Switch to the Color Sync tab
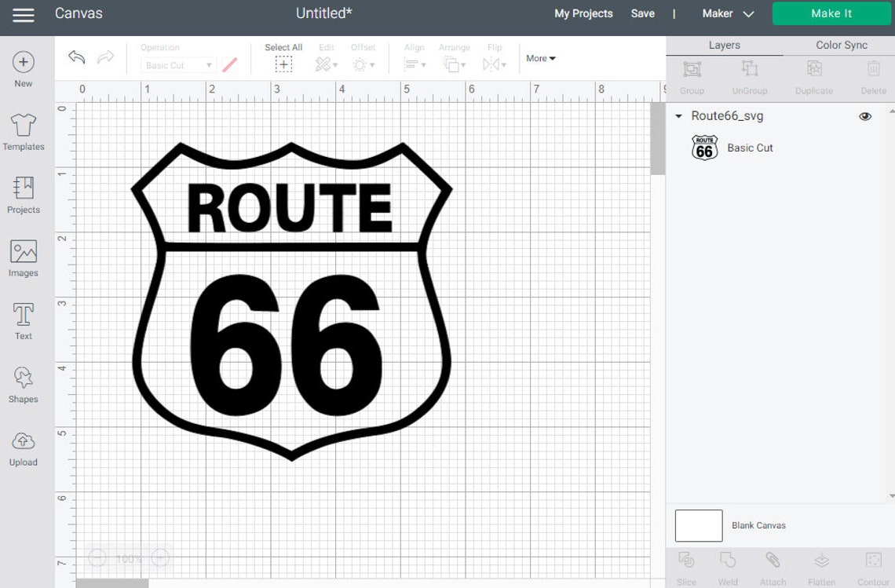 coord(841,45)
